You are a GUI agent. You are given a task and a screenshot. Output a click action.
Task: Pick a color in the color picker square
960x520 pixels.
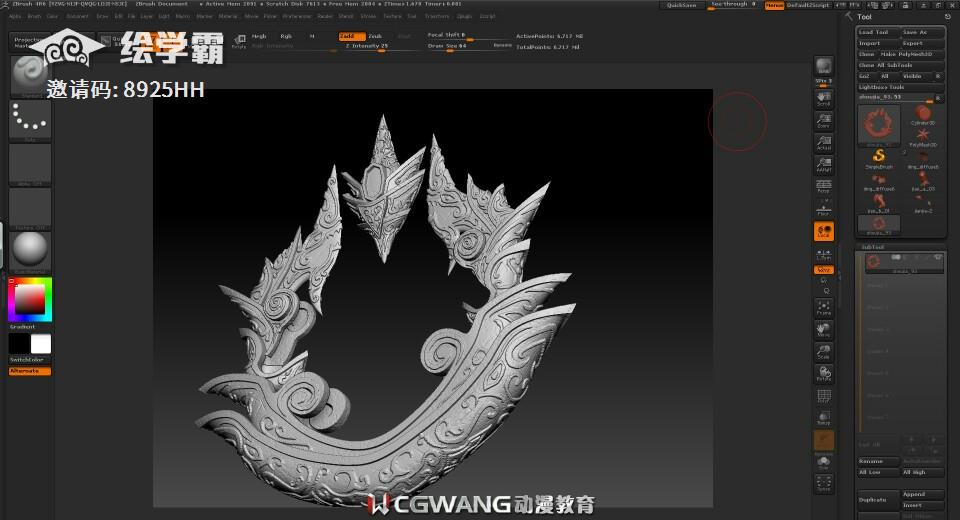point(29,300)
